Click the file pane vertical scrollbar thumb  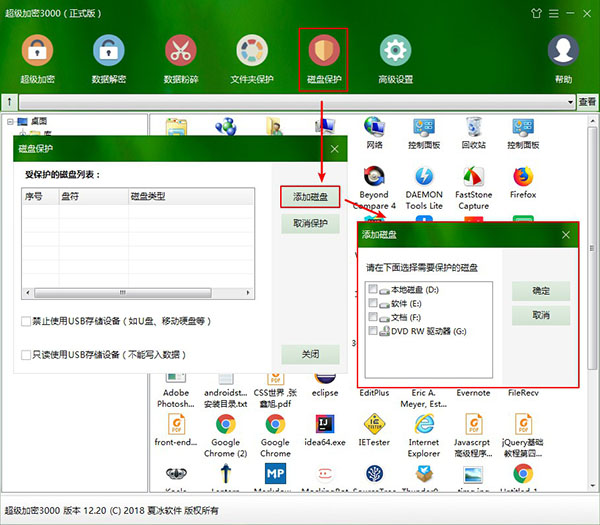click(592, 249)
